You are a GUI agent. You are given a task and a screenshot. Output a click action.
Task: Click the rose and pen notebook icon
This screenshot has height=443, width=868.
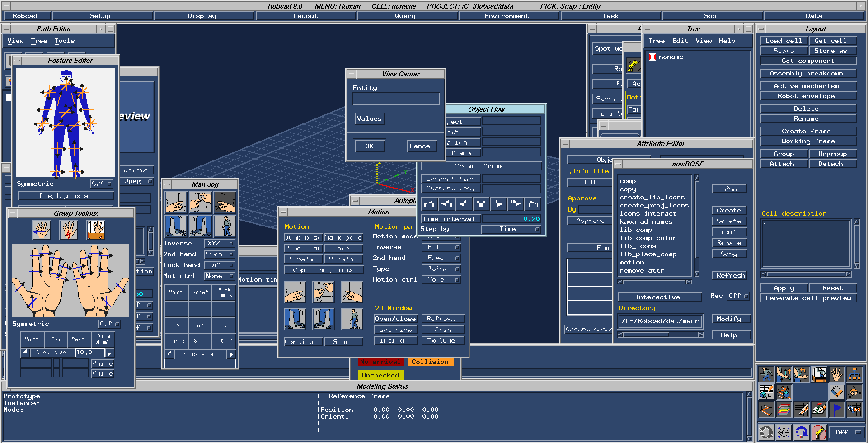(819, 410)
